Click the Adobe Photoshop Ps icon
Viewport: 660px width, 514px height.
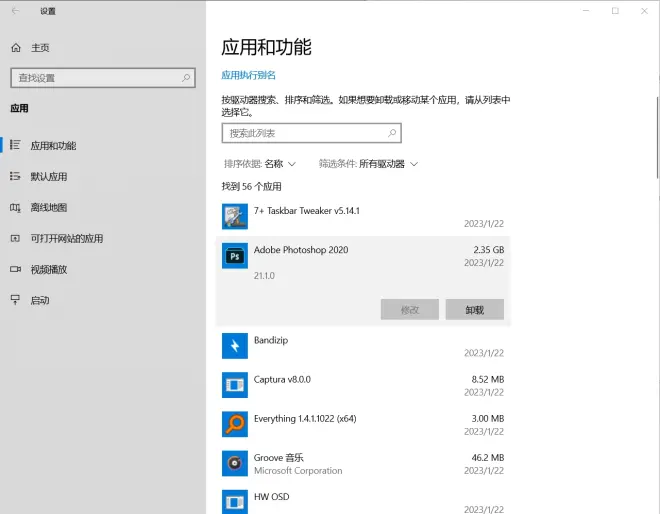click(x=235, y=256)
